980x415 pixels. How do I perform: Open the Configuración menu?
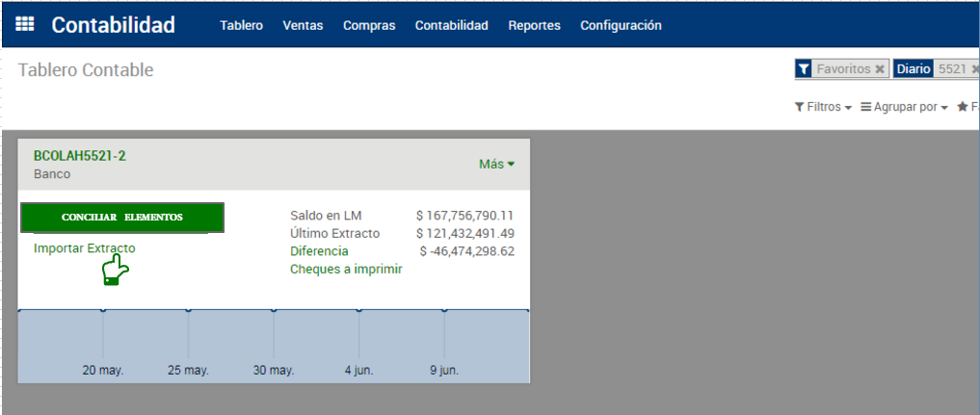(x=621, y=26)
